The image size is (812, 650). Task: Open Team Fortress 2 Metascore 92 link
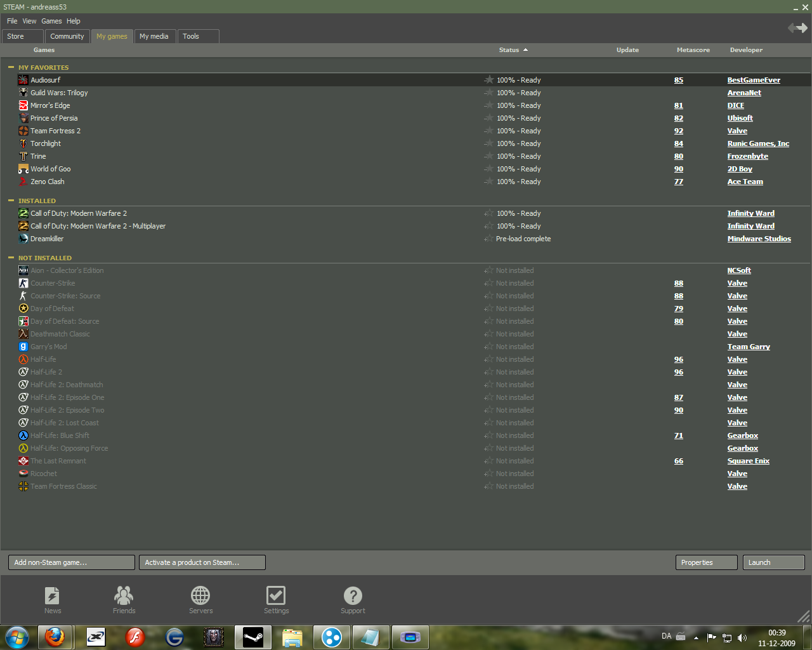(x=679, y=131)
